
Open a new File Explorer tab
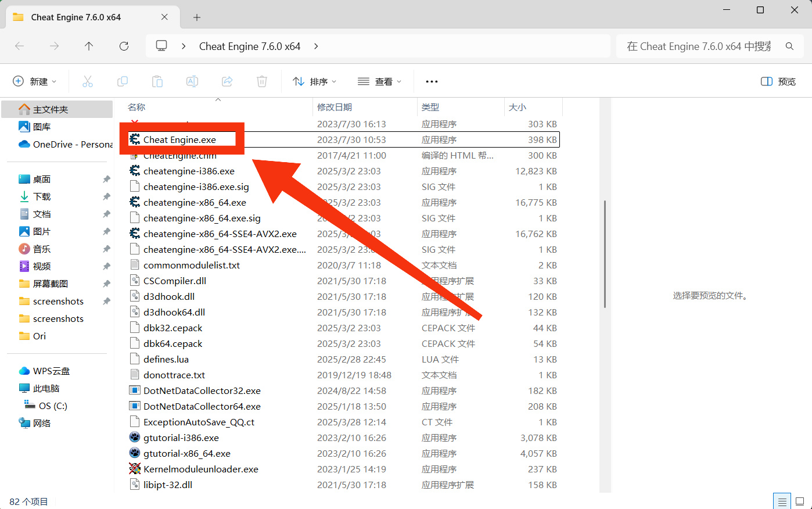197,17
